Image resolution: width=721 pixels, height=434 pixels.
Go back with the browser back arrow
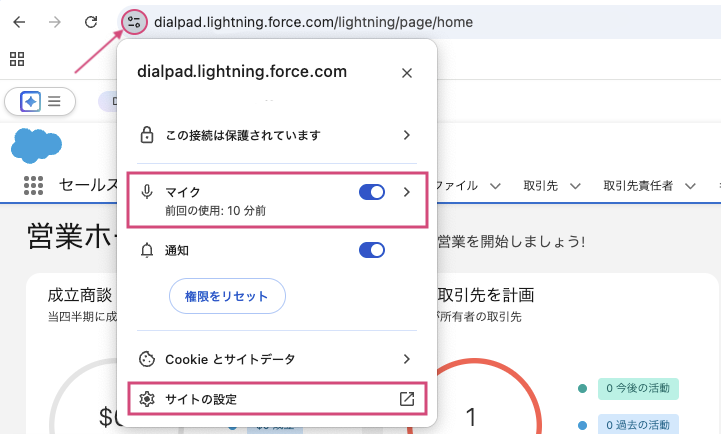click(x=20, y=21)
